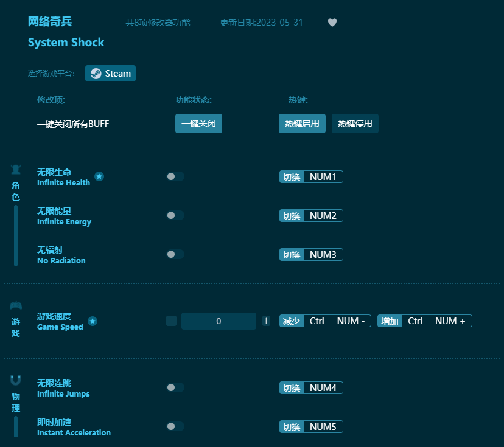Click 热键停用 hotkey disable button
Screen dimensions: 504x447
[355, 123]
